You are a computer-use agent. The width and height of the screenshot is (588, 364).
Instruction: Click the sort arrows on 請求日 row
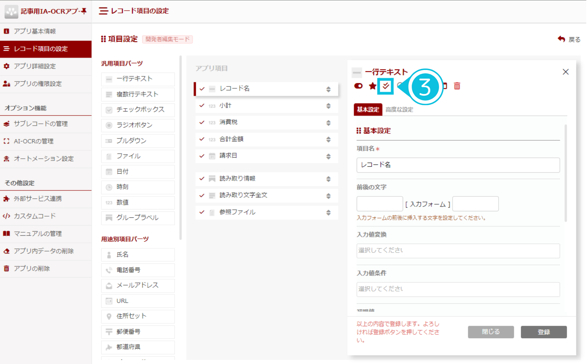328,156
